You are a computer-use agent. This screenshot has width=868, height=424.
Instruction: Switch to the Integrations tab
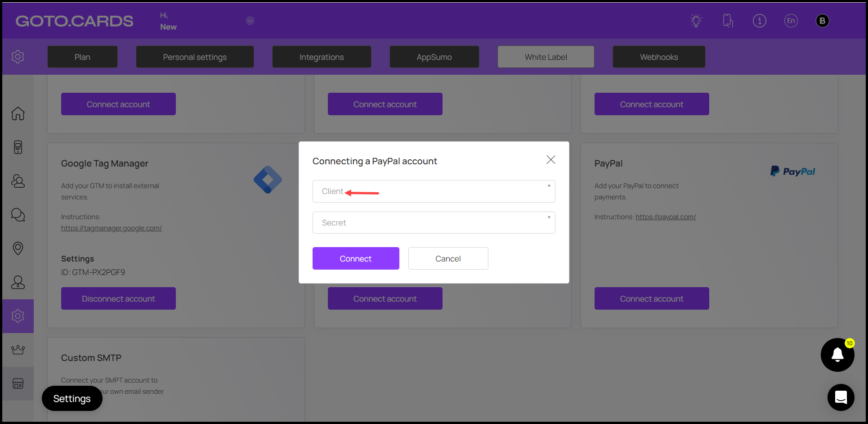tap(322, 57)
